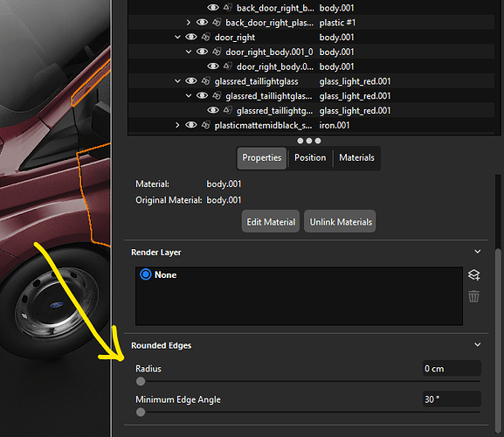Click the back_door_right_plas... object icon
This screenshot has width=504, height=437.
(x=217, y=23)
